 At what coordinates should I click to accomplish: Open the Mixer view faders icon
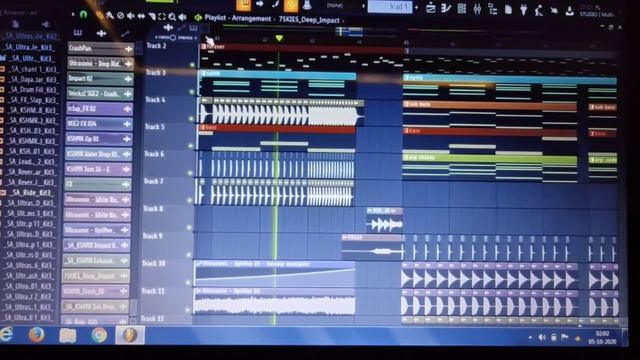(x=477, y=8)
